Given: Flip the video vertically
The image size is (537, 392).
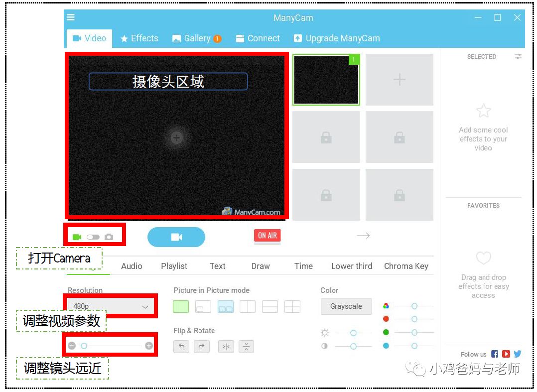Looking at the screenshot, I should tap(246, 346).
